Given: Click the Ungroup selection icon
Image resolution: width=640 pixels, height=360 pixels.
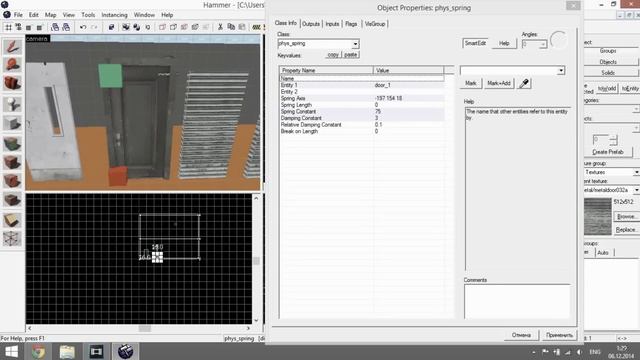Looking at the screenshot, I should pos(136,27).
